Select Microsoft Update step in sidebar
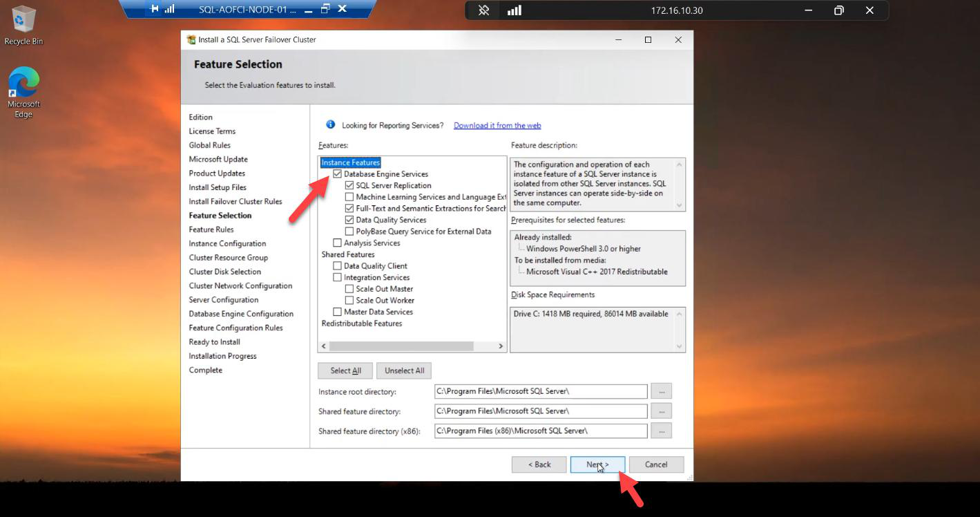This screenshot has height=517, width=980. pyautogui.click(x=218, y=159)
